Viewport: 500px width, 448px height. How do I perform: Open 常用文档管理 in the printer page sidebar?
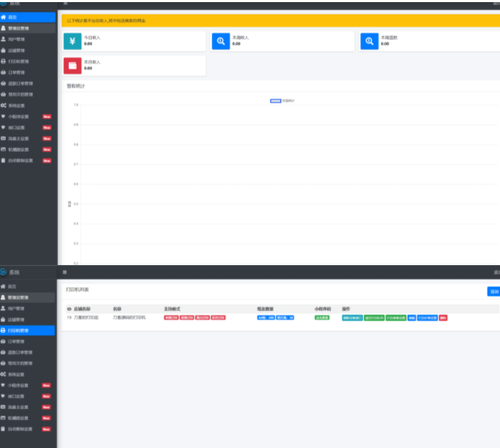click(27, 363)
